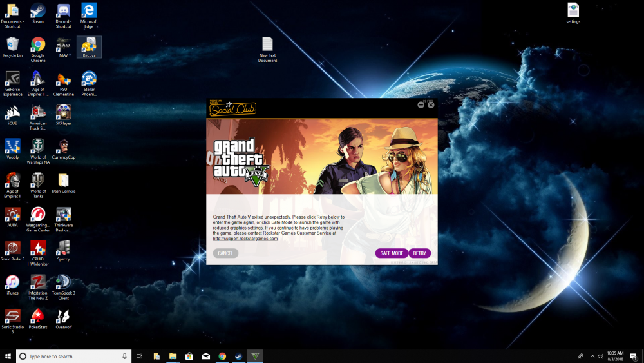
Task: Cancel the Social Club dialog
Action: (225, 253)
